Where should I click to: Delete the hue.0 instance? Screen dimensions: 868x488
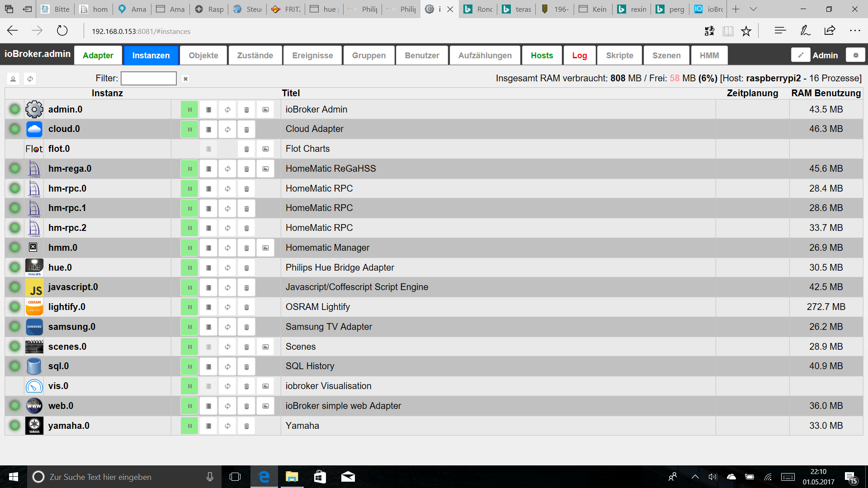[x=246, y=268]
